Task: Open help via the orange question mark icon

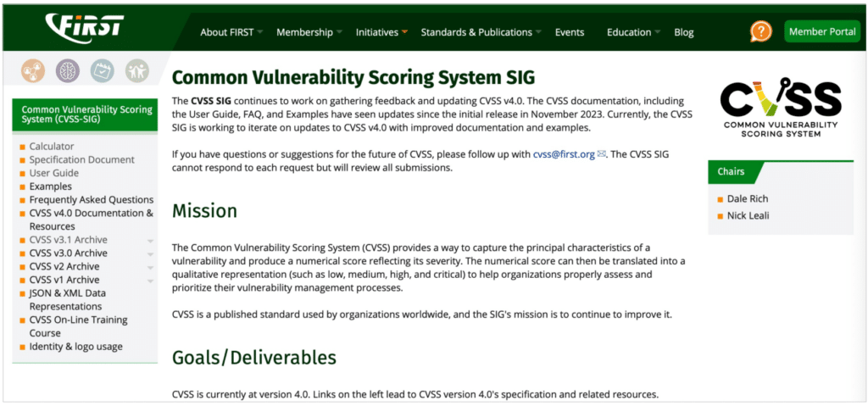Action: [760, 31]
